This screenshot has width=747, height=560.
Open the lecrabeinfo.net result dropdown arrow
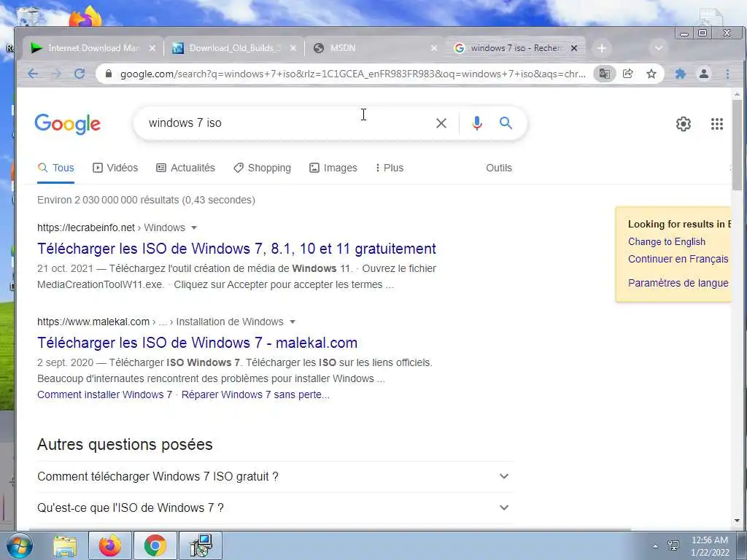[x=194, y=227]
